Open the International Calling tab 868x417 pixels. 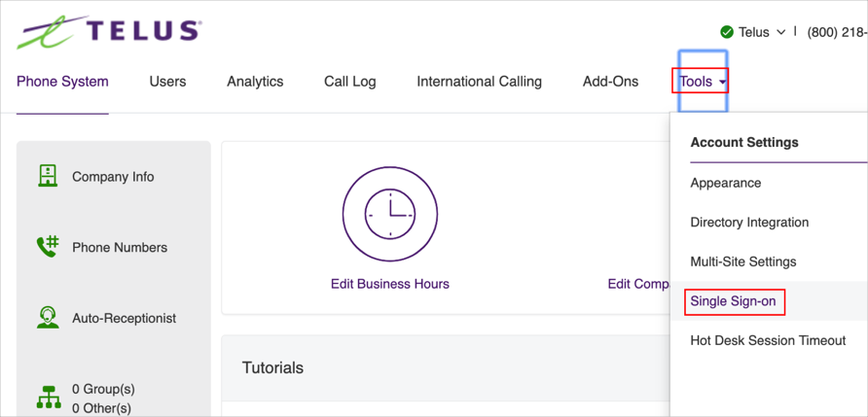479,82
